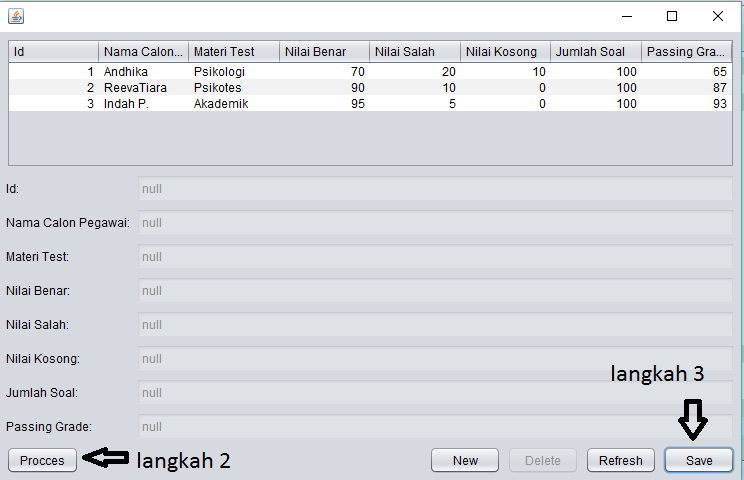The width and height of the screenshot is (744, 480).
Task: Select the Andhika row name cell
Action: click(143, 72)
